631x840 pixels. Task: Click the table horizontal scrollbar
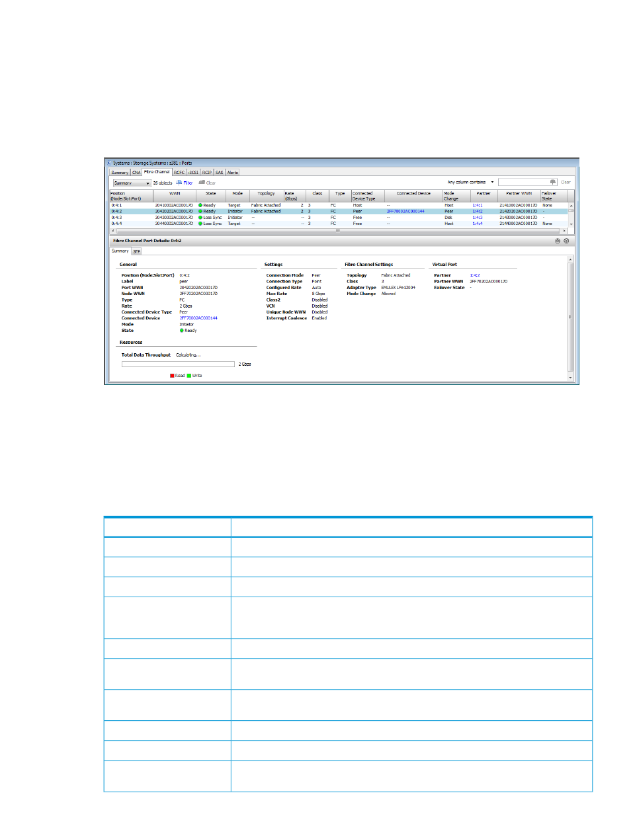339,231
